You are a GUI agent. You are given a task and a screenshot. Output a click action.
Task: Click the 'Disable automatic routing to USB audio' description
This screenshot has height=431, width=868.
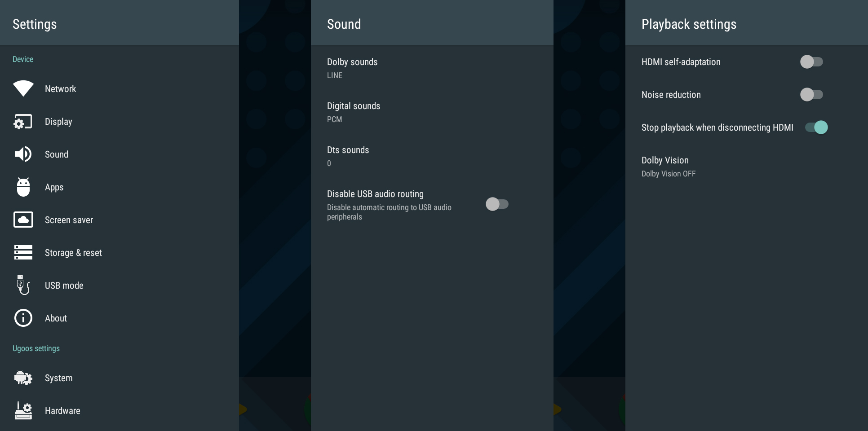(x=389, y=212)
